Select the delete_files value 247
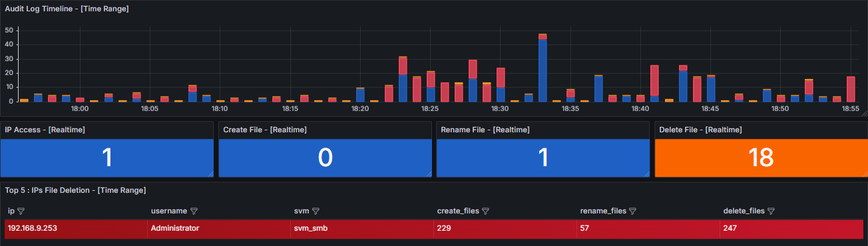Image resolution: width=868 pixels, height=246 pixels. coord(791,229)
